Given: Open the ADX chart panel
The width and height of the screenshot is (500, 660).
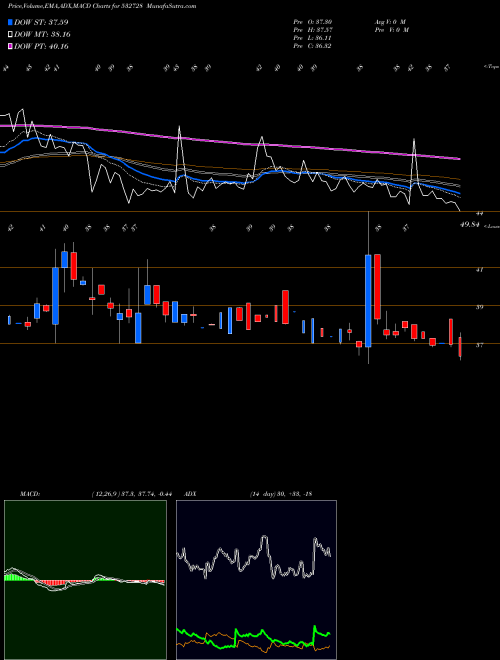Looking at the screenshot, I should 256,580.
